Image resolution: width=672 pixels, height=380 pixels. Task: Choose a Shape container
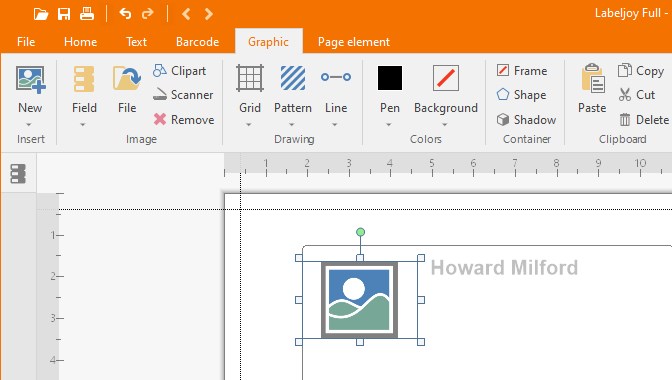click(x=521, y=95)
